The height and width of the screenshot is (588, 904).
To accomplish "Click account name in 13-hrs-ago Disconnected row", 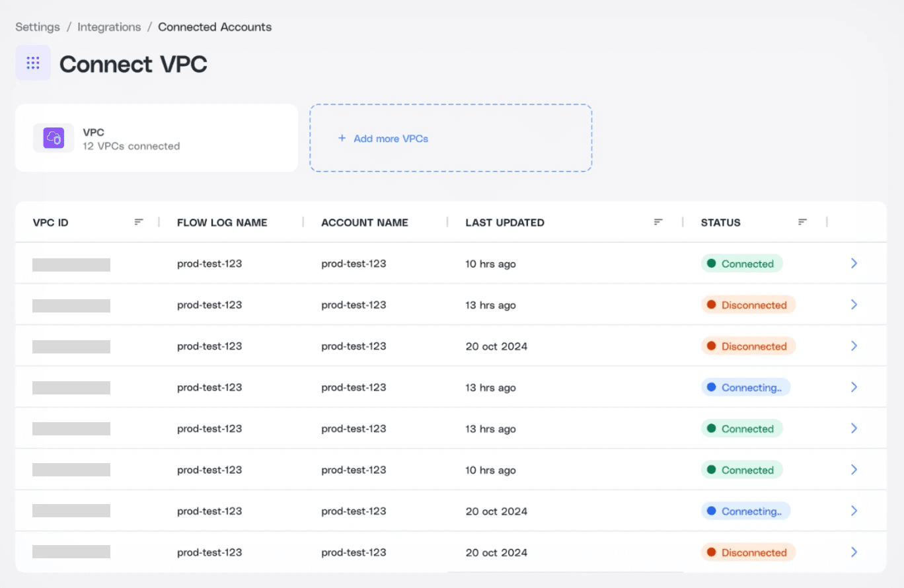I will pyautogui.click(x=354, y=305).
